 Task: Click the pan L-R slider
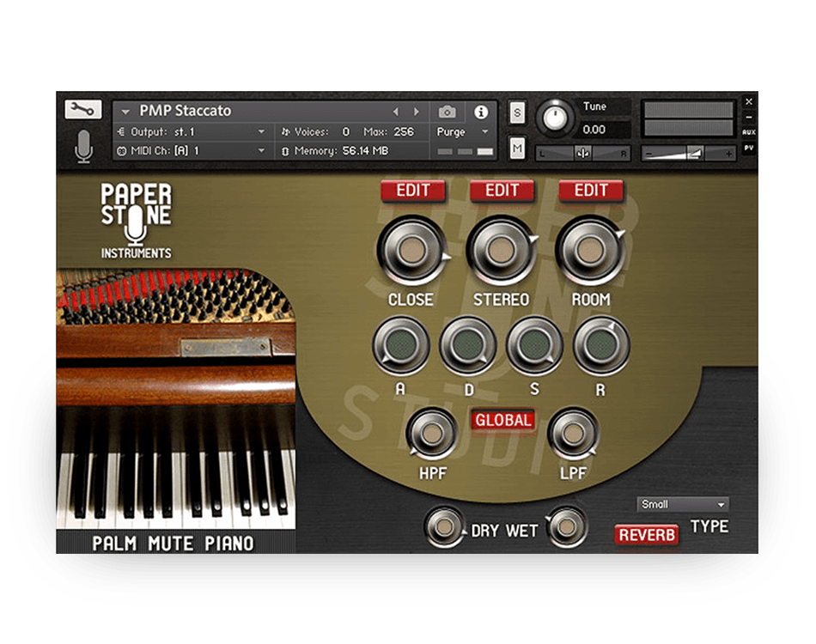coord(583,154)
